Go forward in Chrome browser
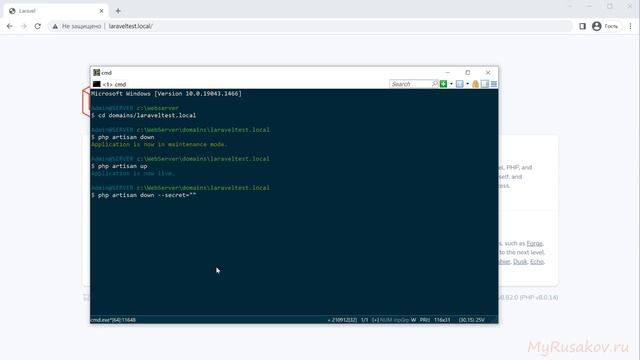Image resolution: width=640 pixels, height=360 pixels. tap(24, 26)
